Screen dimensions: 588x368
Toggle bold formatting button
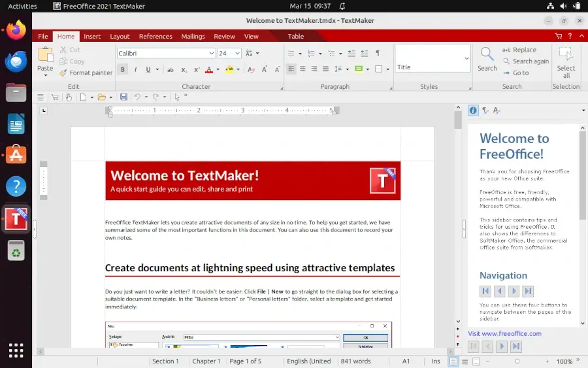click(x=123, y=69)
